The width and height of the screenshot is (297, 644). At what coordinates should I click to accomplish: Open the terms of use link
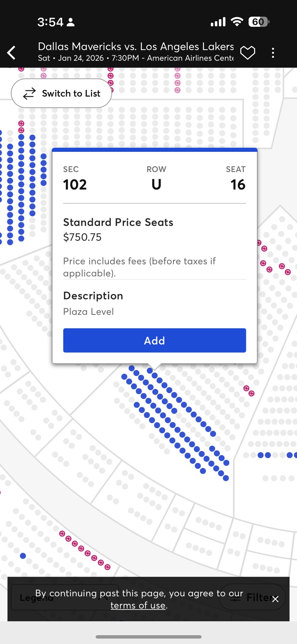pyautogui.click(x=138, y=605)
